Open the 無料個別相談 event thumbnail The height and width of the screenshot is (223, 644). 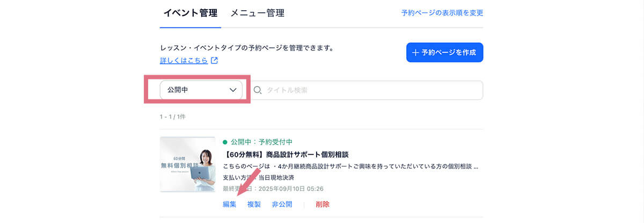point(187,164)
